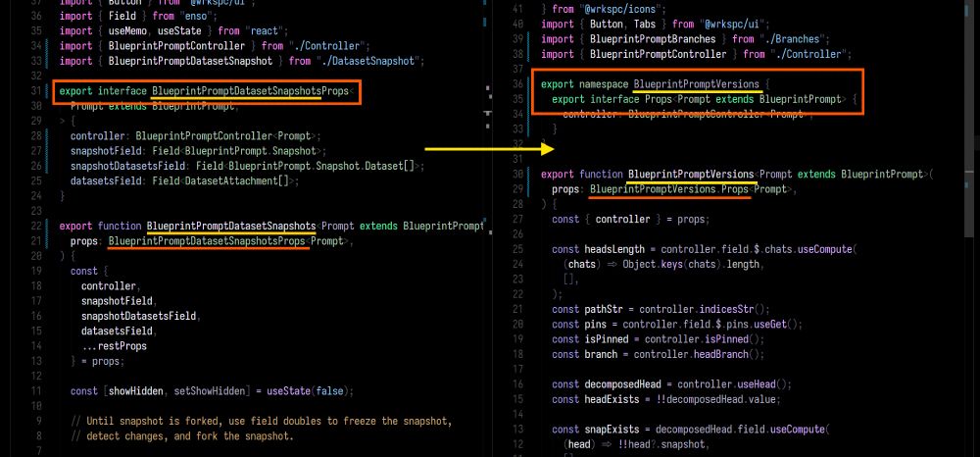The width and height of the screenshot is (980, 457).
Task: Click snapshotDatasetsField: Field type declaration line
Action: [248, 167]
